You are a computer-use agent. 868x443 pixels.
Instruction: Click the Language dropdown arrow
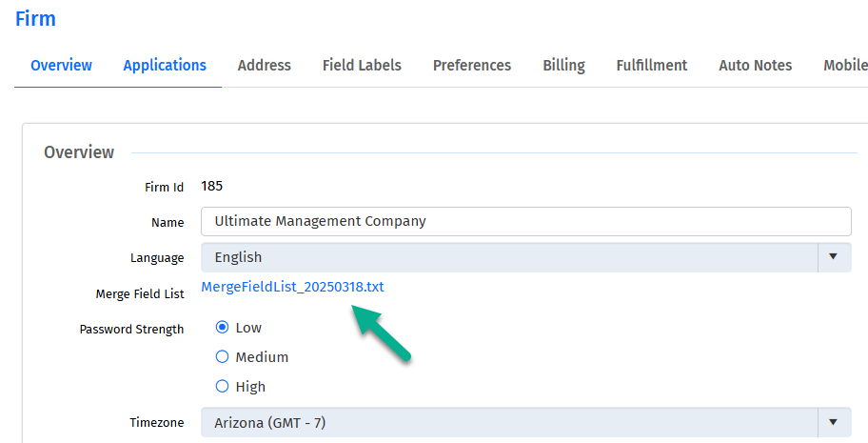[x=833, y=257]
